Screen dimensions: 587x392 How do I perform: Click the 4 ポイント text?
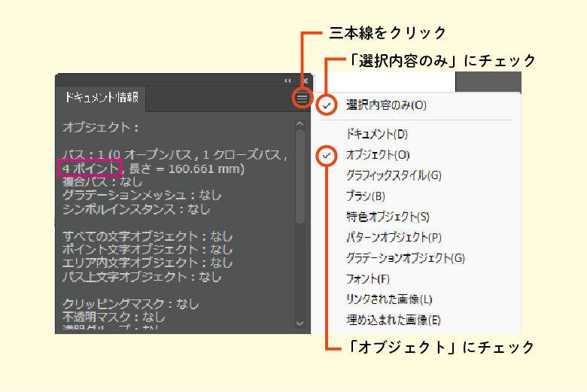tap(90, 168)
